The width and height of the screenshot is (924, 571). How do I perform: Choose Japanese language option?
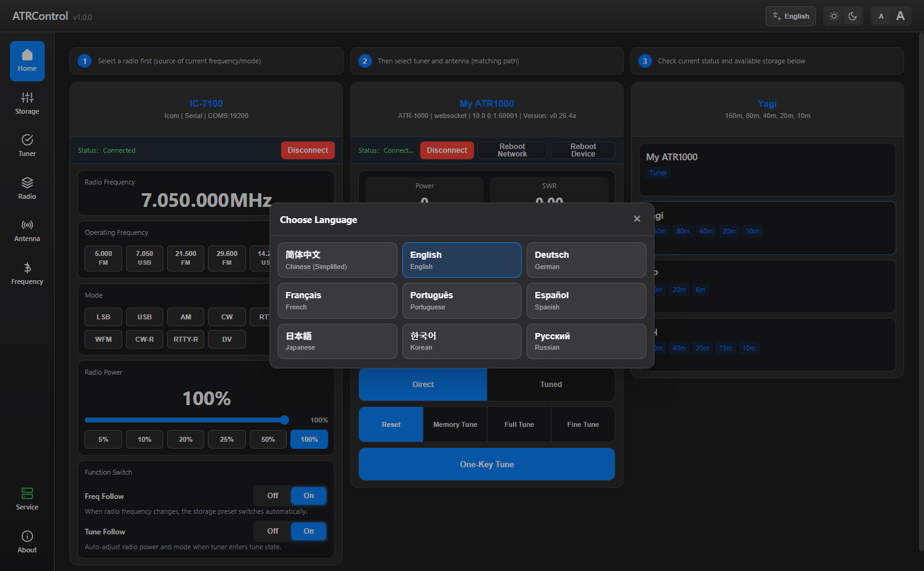pyautogui.click(x=337, y=341)
